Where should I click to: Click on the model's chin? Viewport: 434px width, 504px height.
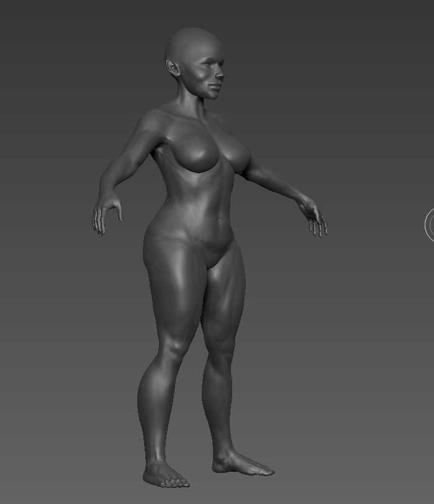(213, 95)
